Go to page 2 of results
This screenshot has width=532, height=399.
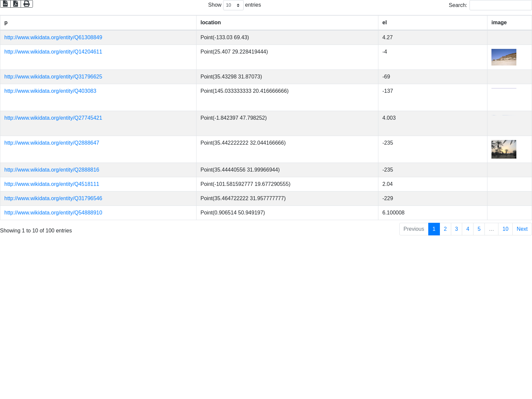tap(445, 229)
